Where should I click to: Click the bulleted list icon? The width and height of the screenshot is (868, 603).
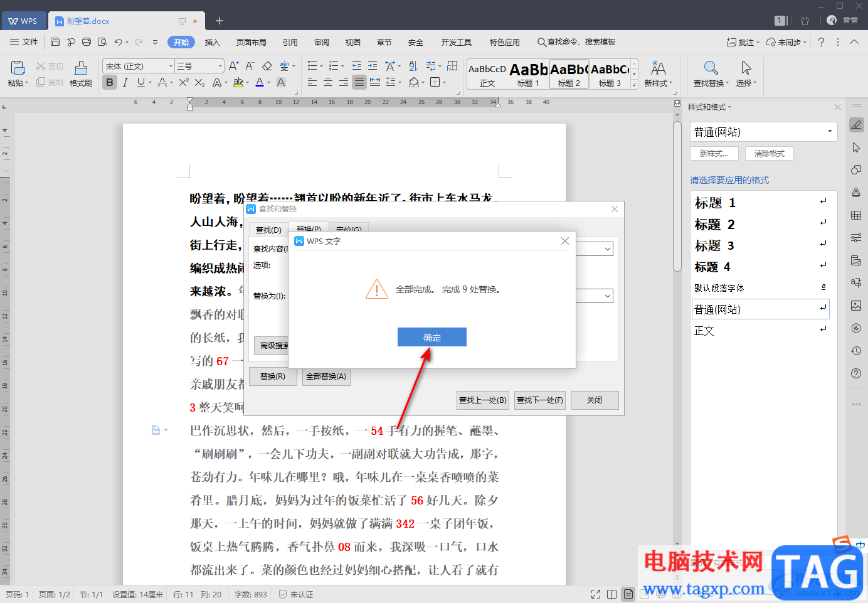[312, 66]
